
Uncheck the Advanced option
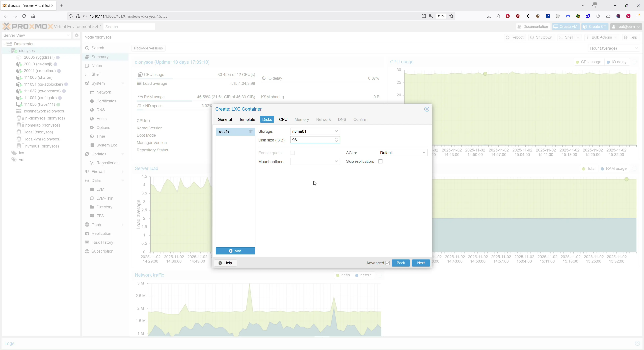[387, 263]
